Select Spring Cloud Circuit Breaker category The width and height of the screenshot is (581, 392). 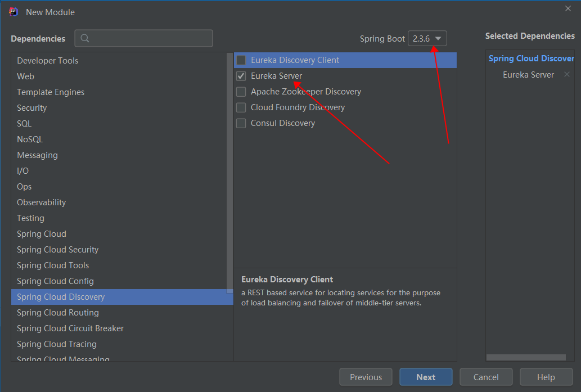tap(122, 328)
